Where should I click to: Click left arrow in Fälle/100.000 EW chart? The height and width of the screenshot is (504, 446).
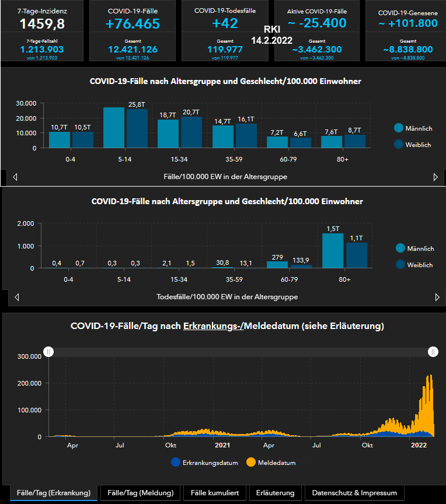[15, 177]
